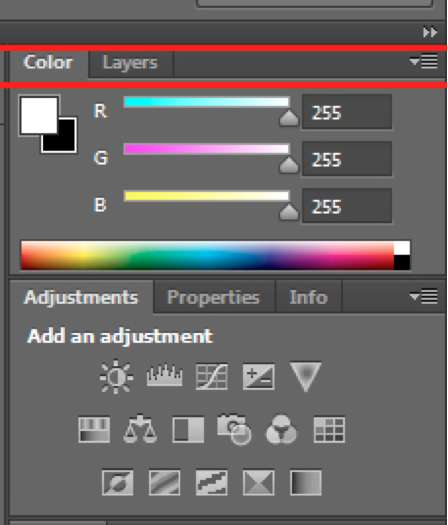448x525 pixels.
Task: Add a Photo Filter adjustment
Action: [234, 430]
